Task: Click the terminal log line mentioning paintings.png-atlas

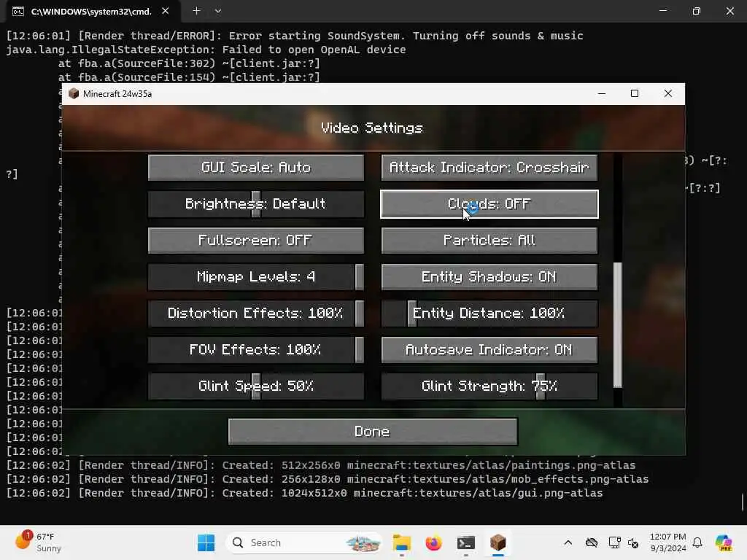Action: tap(321, 465)
